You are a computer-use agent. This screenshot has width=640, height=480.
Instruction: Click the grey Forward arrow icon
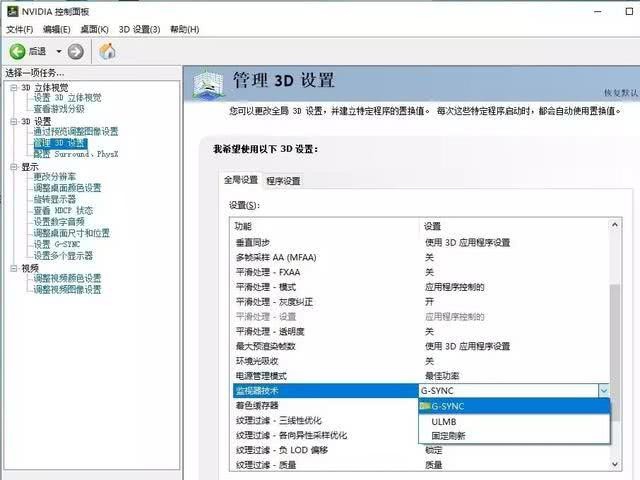click(x=76, y=51)
